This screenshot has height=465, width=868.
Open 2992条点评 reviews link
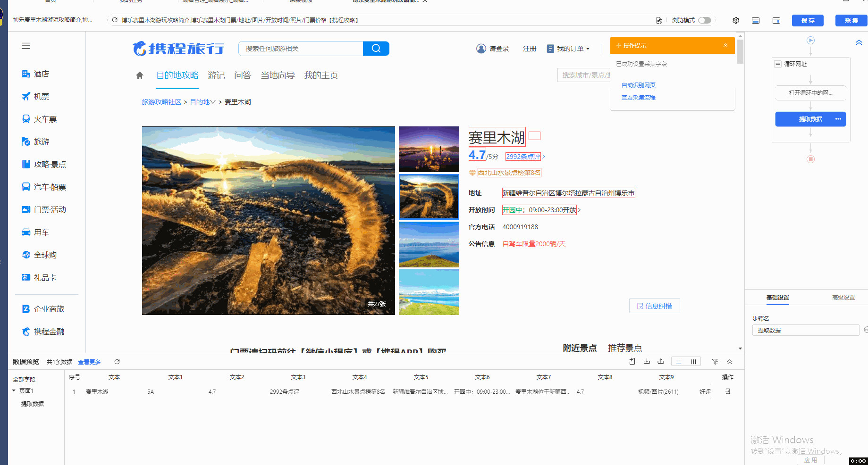[523, 157]
